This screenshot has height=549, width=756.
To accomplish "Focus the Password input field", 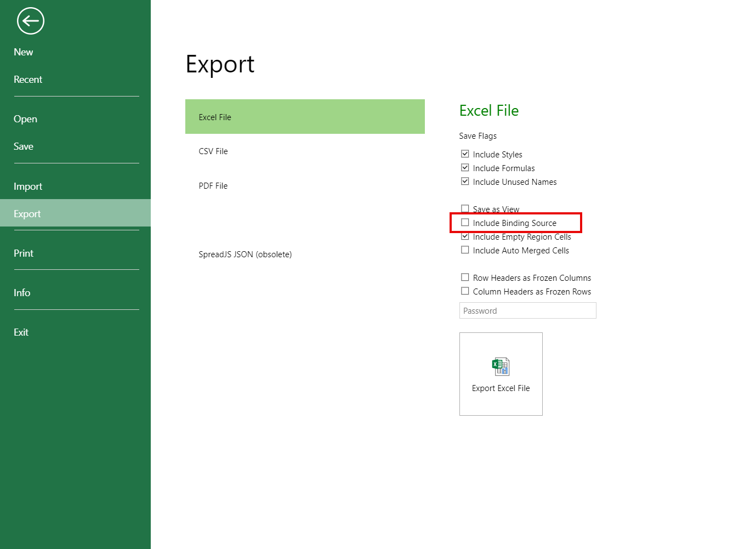I will (x=527, y=310).
